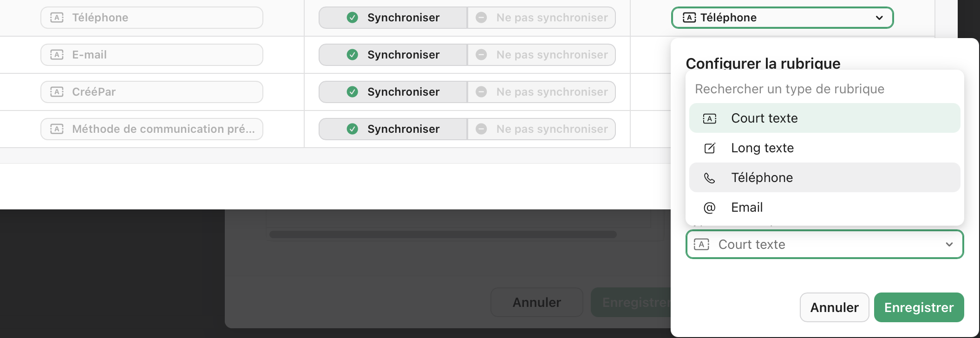Screen dimensions: 980x338
Task: Click the @ icon for the Email type
Action: pyautogui.click(x=709, y=207)
